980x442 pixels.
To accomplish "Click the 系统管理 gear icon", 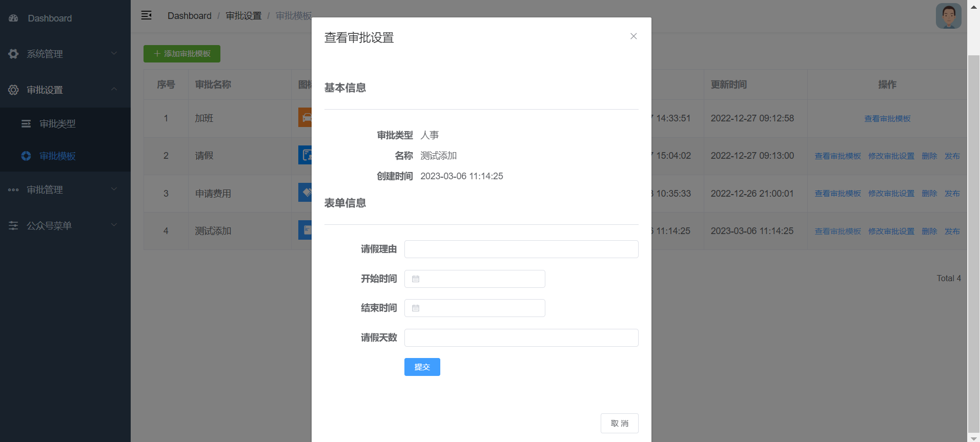I will [x=13, y=54].
